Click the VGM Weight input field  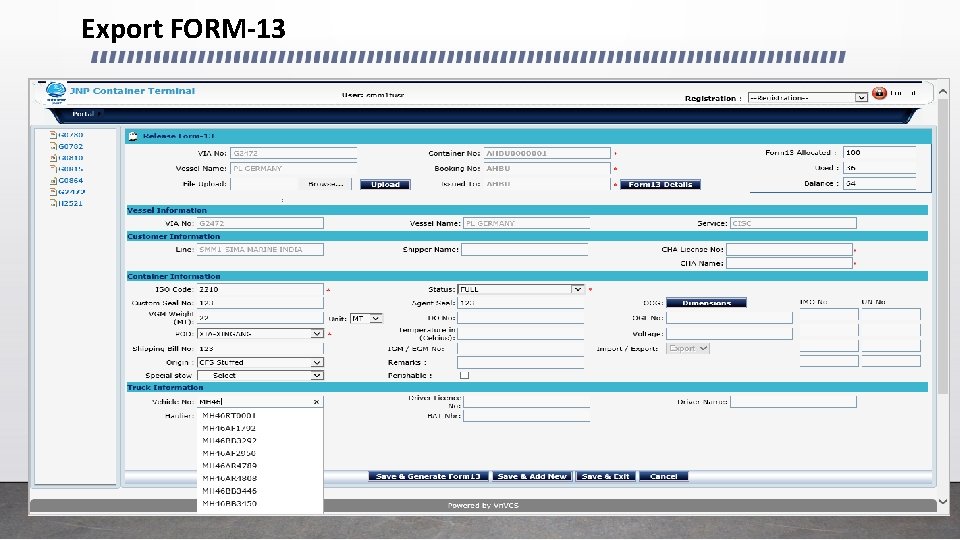(x=260, y=318)
